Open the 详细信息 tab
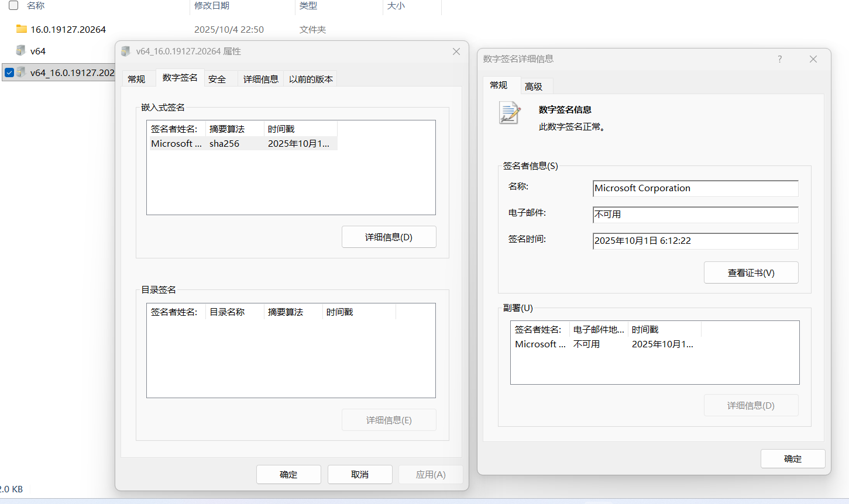Viewport: 849px width, 504px height. point(260,79)
